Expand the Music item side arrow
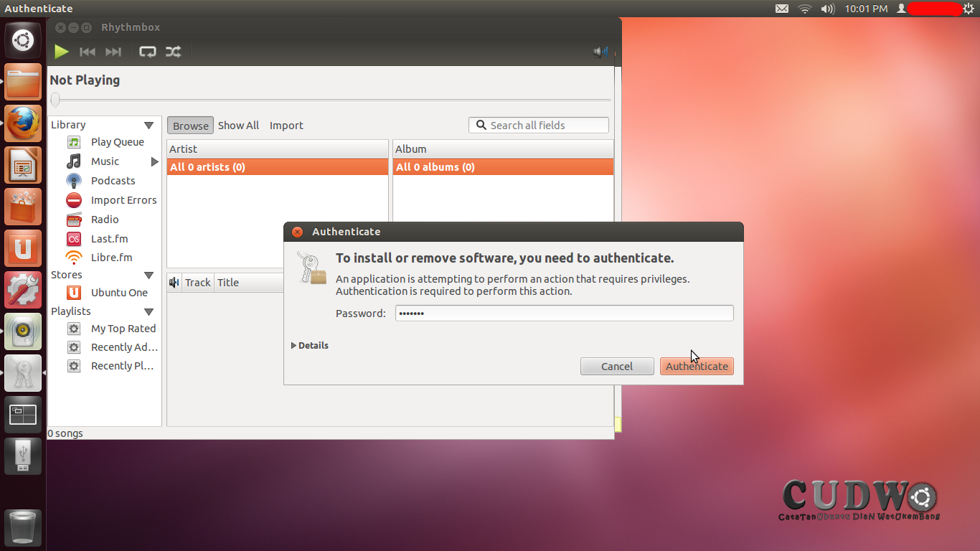 [x=154, y=161]
